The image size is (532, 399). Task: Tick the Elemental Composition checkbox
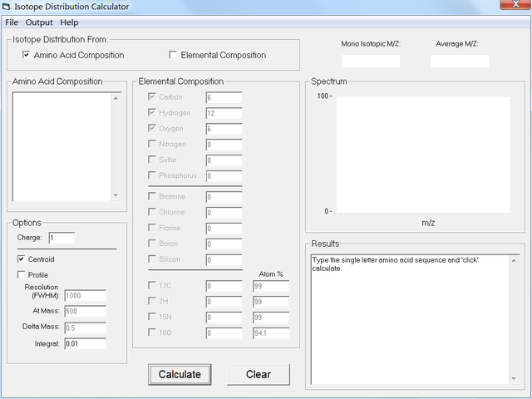pyautogui.click(x=173, y=56)
